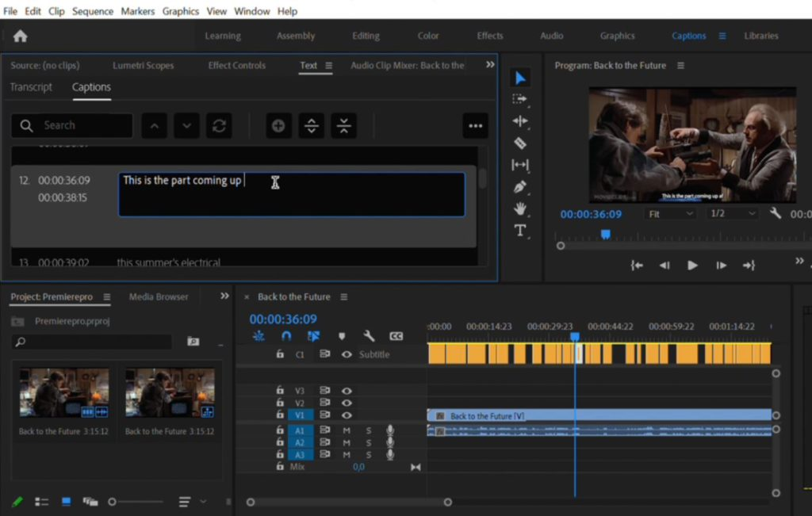Add a new caption segment
This screenshot has width=812, height=516.
point(278,126)
